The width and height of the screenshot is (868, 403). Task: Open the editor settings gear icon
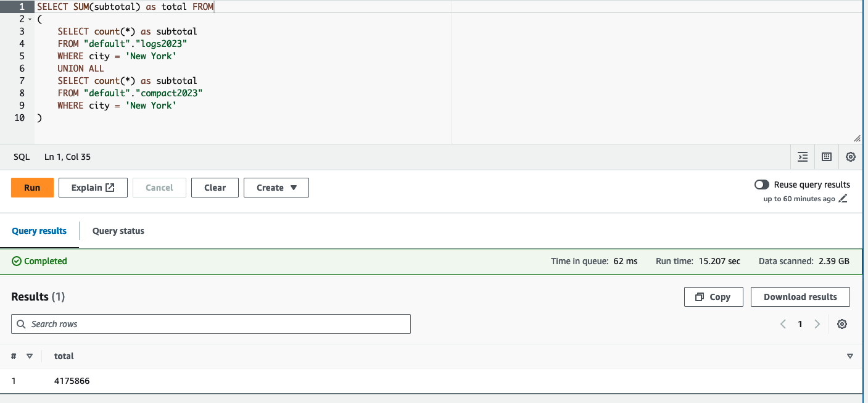click(851, 157)
